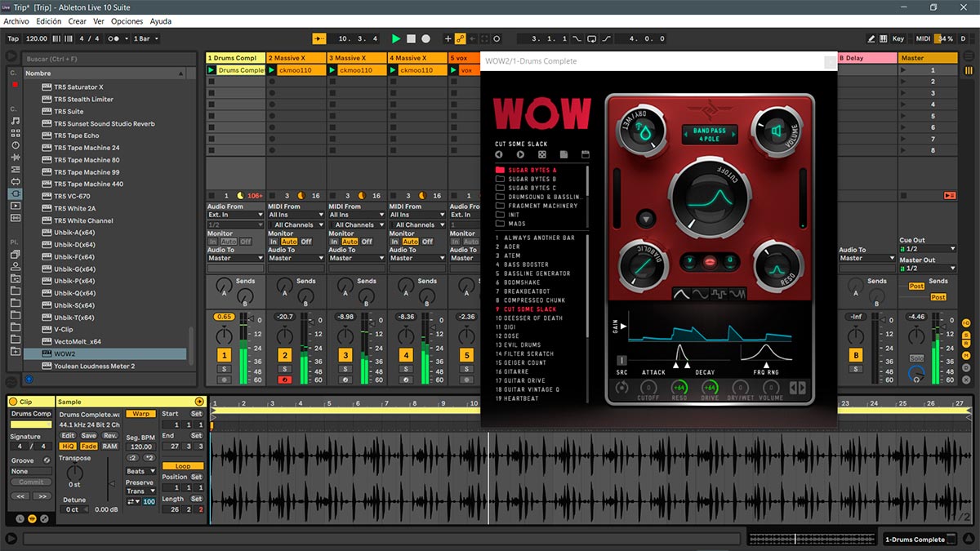This screenshot has height=551, width=980.
Task: Open the Ver menu
Action: pyautogui.click(x=99, y=21)
